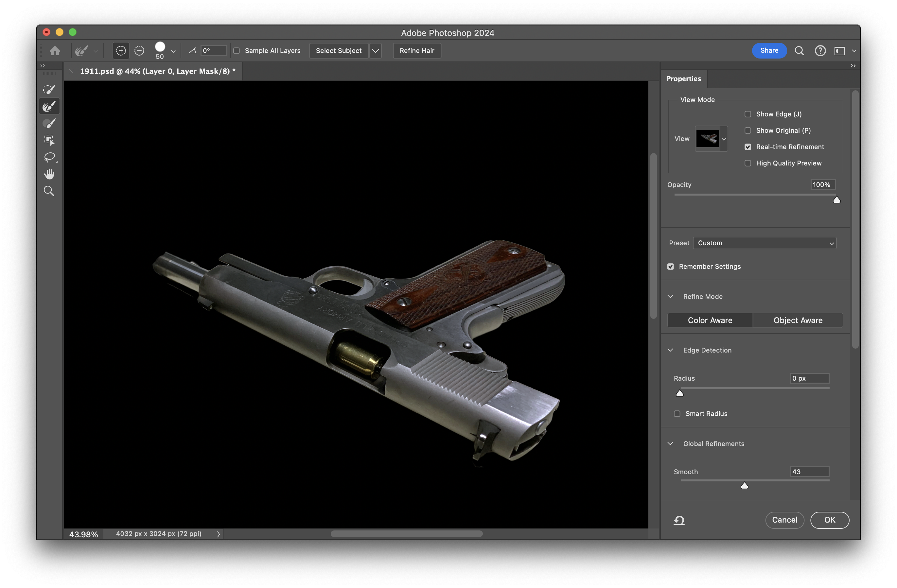Viewport: 897px width, 588px height.
Task: Click the reset workspace arrow icon
Action: point(679,520)
